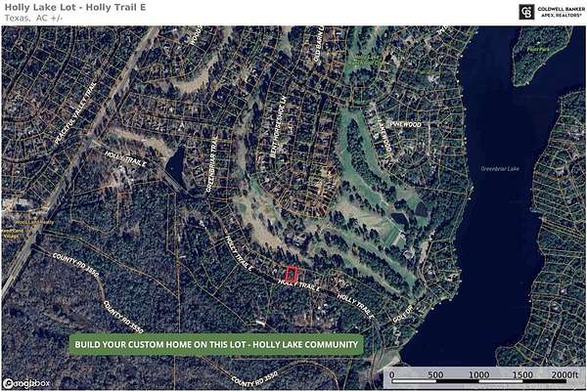Click the Mapbox logo in the corner
The image size is (587, 392).
click(x=26, y=382)
